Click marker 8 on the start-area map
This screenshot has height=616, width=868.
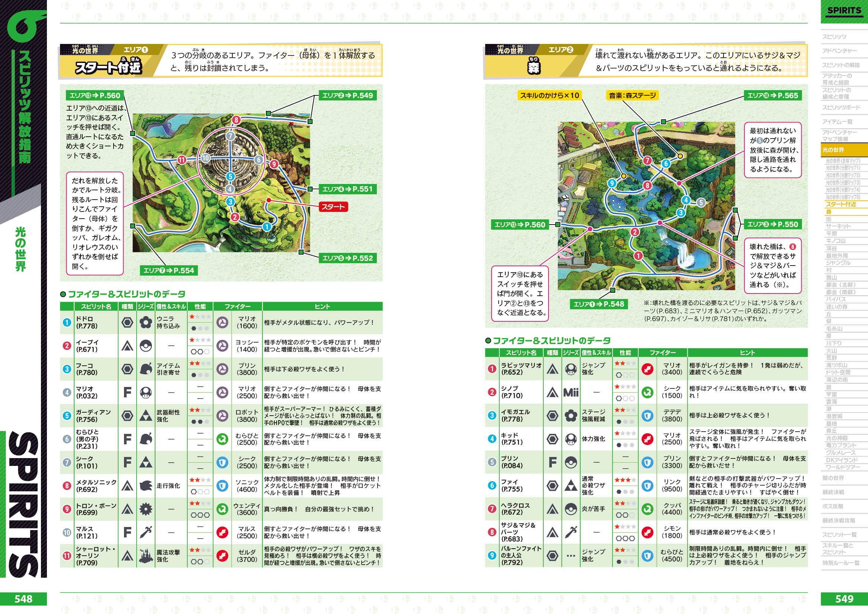[x=236, y=120]
